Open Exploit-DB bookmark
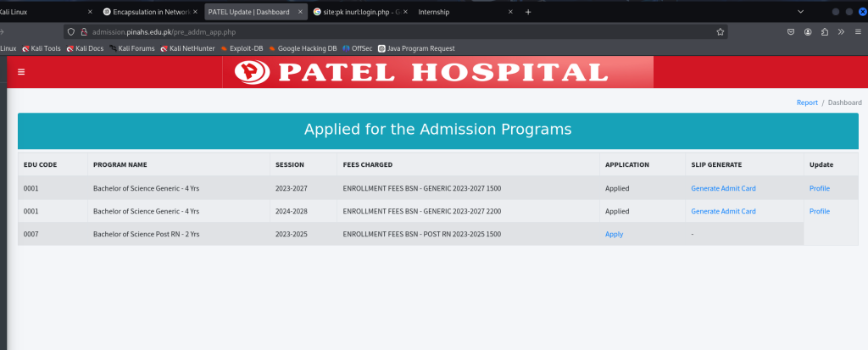 point(242,49)
